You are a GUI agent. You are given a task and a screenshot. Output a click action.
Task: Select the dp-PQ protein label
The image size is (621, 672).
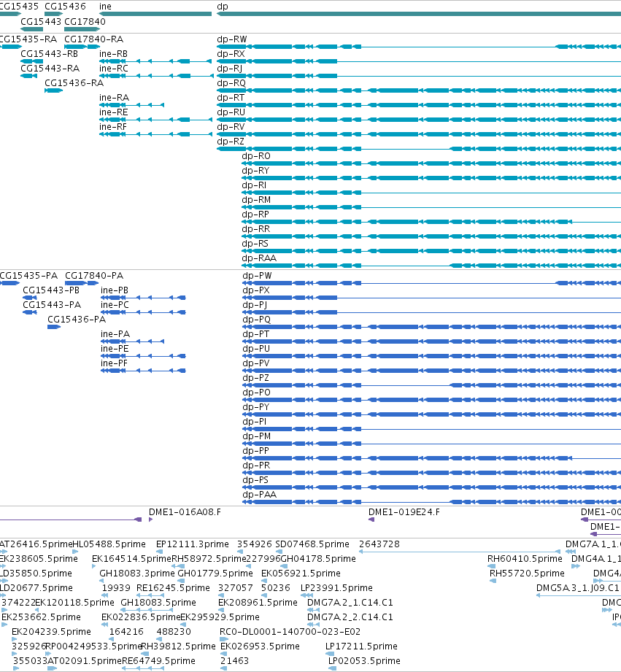click(257, 319)
